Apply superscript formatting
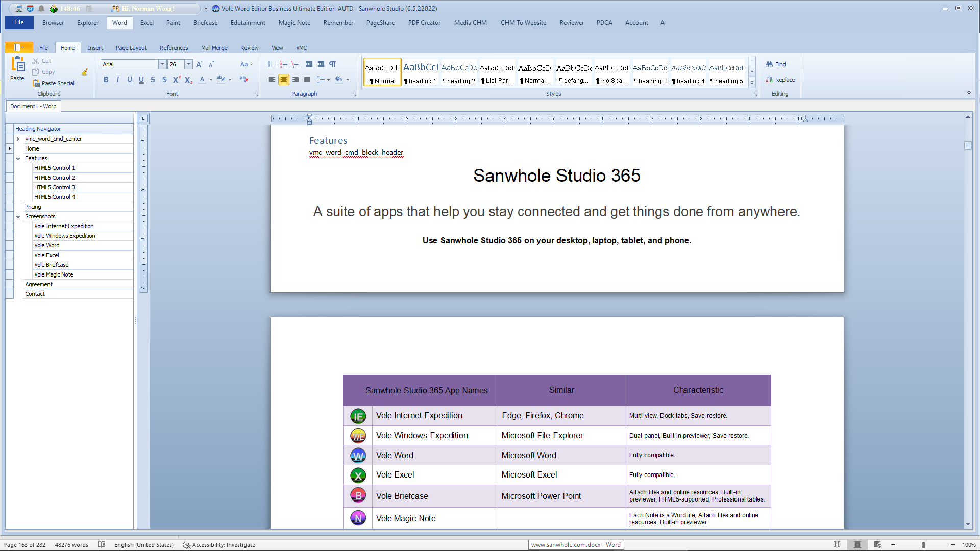Image resolution: width=980 pixels, height=551 pixels. [177, 80]
